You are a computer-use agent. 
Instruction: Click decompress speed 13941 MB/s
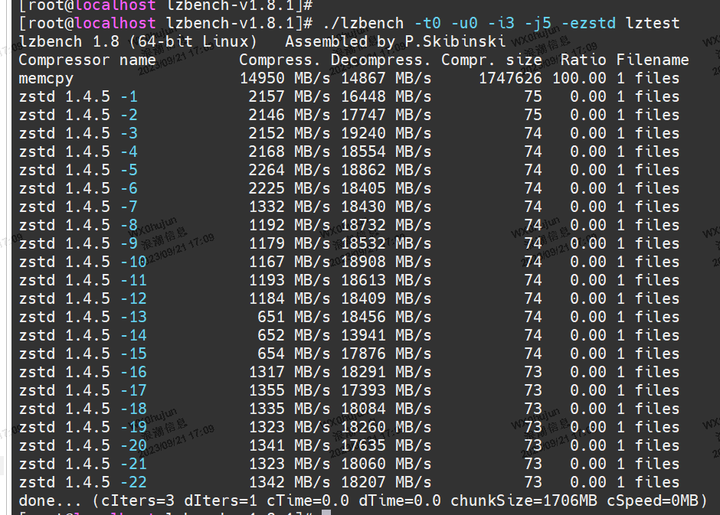386,336
